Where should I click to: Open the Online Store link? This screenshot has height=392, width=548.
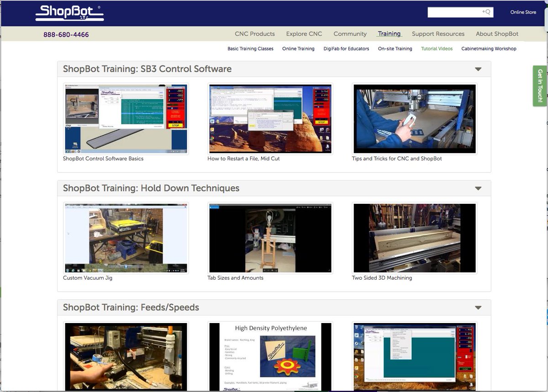pos(523,12)
